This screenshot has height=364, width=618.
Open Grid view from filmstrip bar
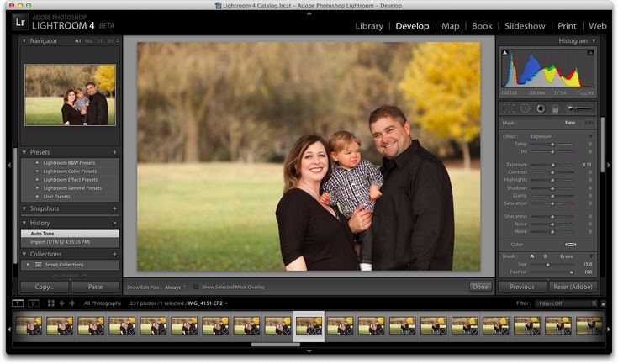tap(50, 303)
